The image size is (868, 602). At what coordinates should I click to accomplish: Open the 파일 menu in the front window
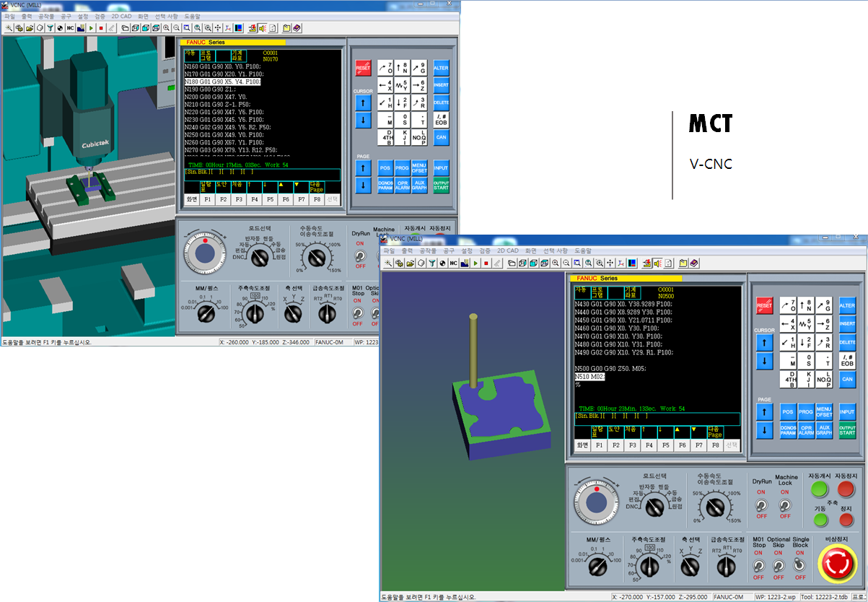click(x=390, y=250)
